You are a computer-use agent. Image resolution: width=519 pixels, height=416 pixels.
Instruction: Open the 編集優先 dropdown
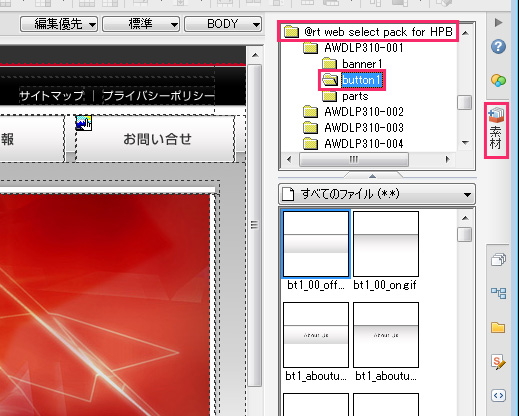tap(59, 24)
